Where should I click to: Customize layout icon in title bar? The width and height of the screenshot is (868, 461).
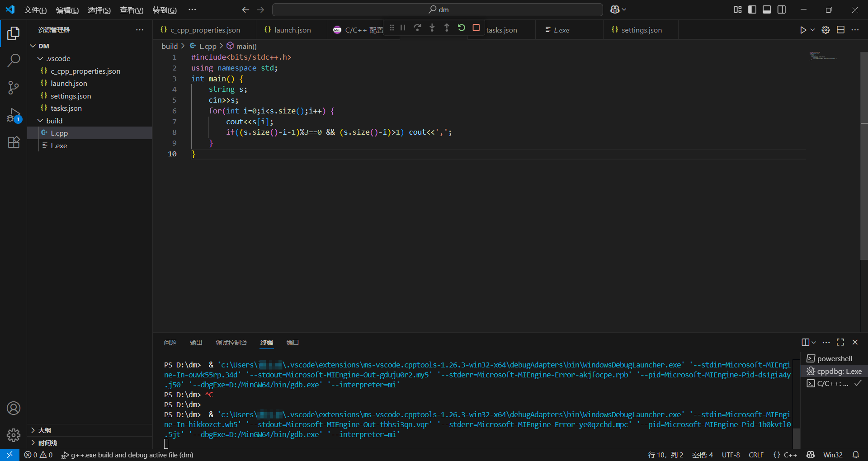[x=738, y=9]
